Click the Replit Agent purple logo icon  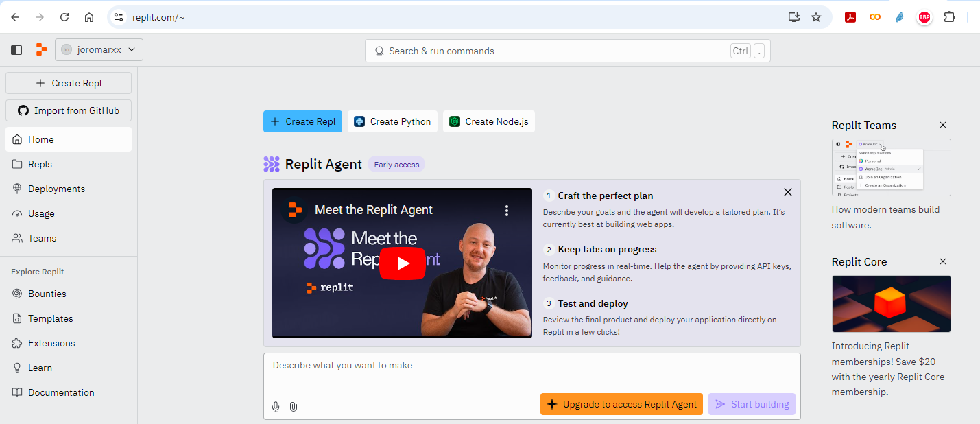272,164
